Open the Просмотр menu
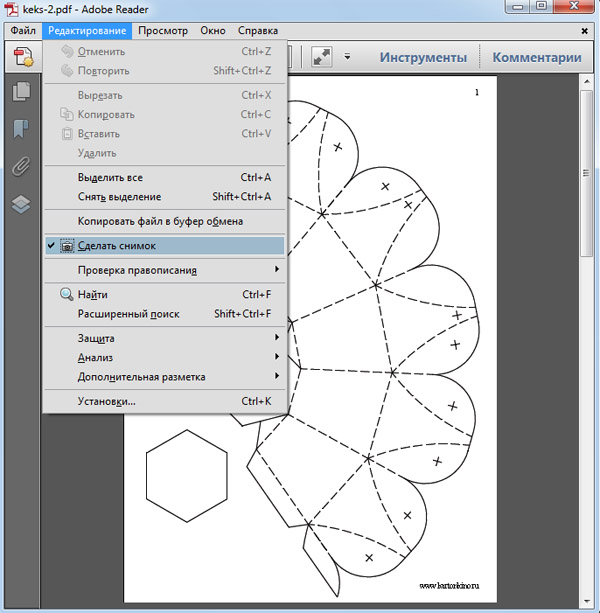600x613 pixels. 162,31
